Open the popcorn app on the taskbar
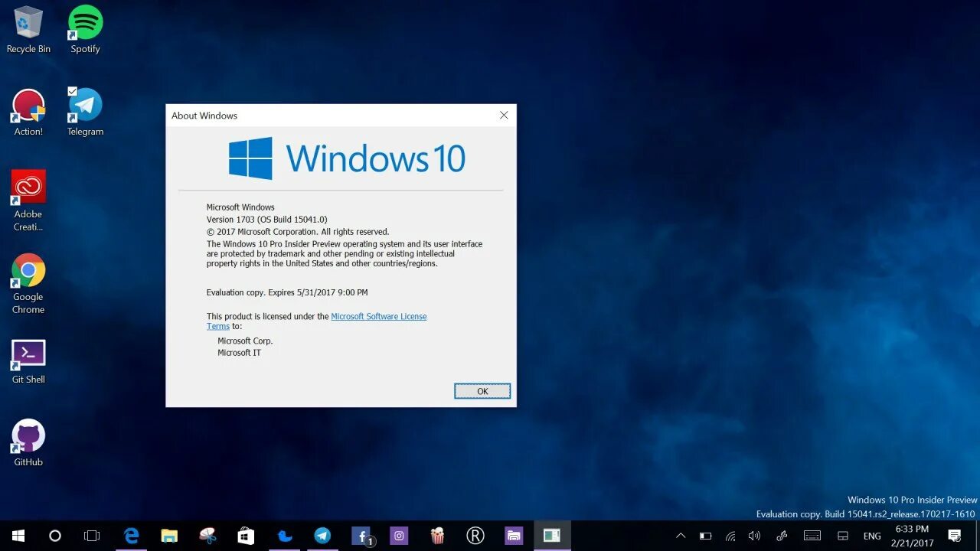 437,536
